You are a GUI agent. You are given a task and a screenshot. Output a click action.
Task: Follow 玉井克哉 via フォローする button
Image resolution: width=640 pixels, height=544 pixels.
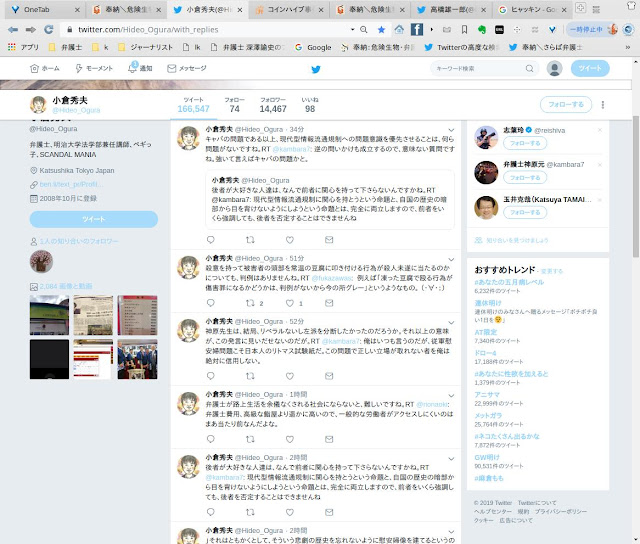tap(525, 212)
